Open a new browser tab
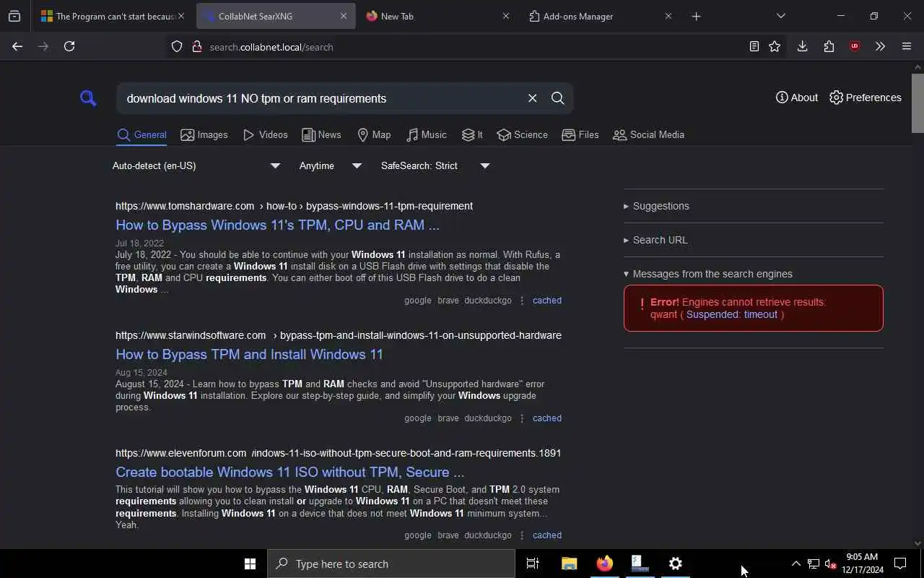This screenshot has height=578, width=924. tap(696, 16)
